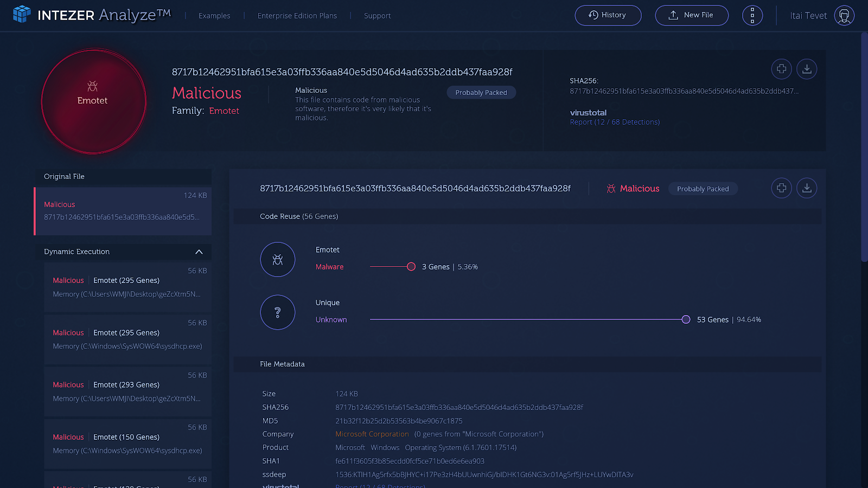
Task: Click the red bug icon beside Malicious
Action: [x=611, y=189]
